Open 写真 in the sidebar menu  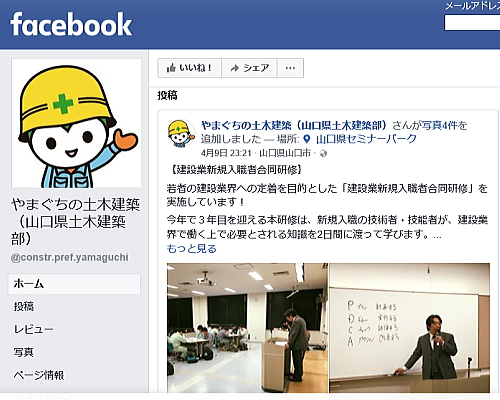click(24, 352)
